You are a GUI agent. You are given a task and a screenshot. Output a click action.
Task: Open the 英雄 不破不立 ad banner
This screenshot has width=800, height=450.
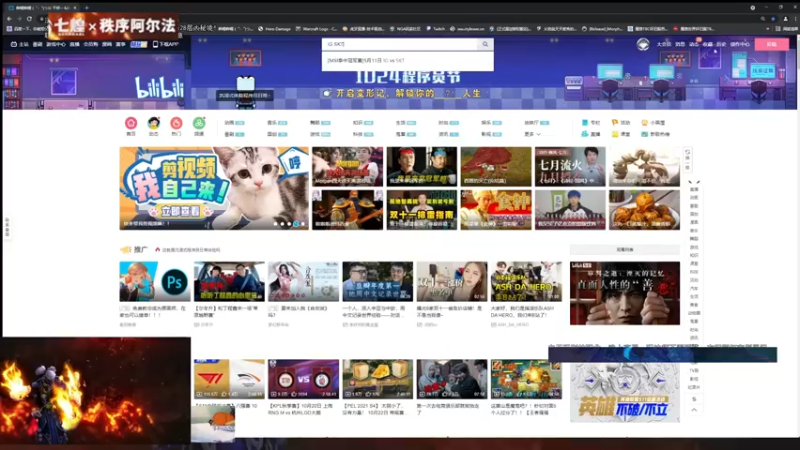pyautogui.click(x=624, y=393)
